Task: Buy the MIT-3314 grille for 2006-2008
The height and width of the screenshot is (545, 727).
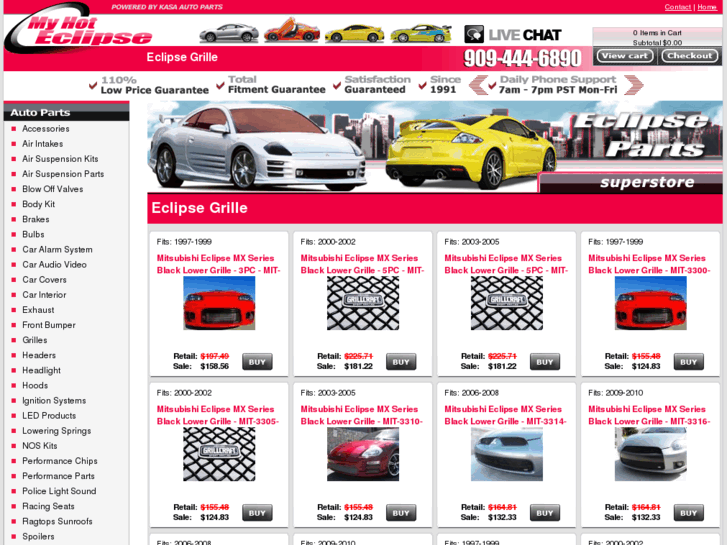Action: (545, 513)
